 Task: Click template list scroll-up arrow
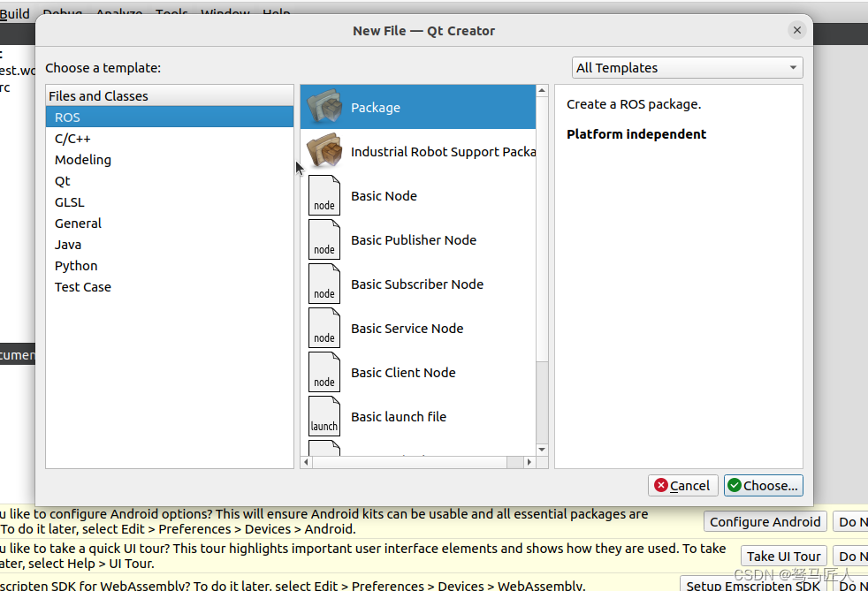click(x=542, y=90)
